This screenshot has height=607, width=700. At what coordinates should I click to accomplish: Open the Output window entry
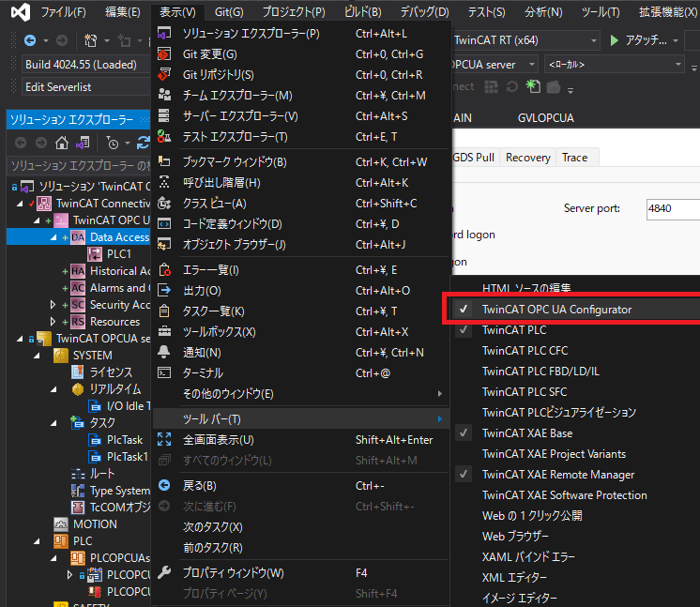coord(300,291)
